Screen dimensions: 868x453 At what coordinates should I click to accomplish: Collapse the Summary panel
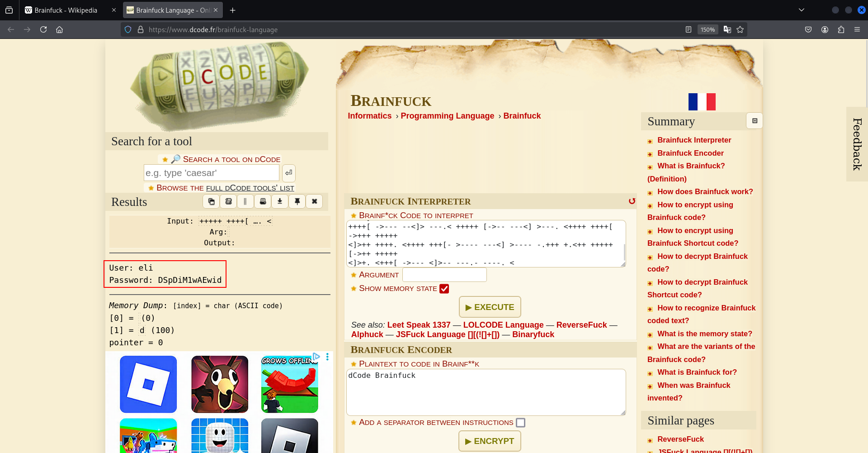(x=754, y=121)
